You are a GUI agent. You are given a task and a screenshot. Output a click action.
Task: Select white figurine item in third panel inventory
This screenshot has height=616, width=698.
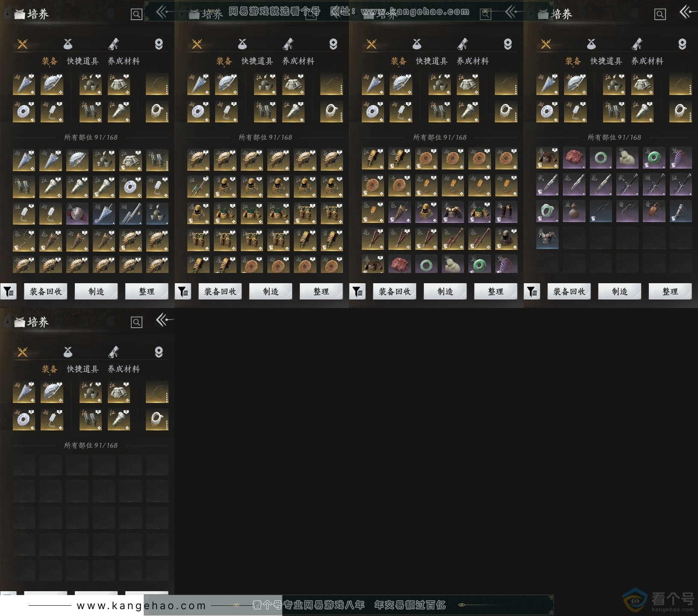453,264
